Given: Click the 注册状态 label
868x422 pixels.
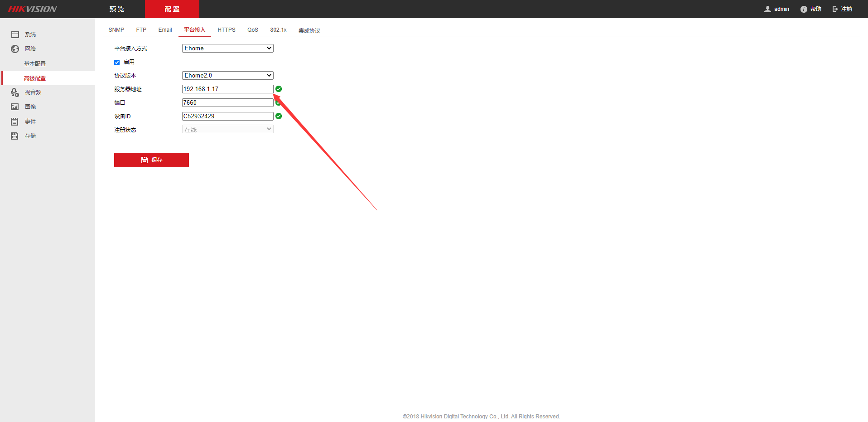Looking at the screenshot, I should point(125,130).
